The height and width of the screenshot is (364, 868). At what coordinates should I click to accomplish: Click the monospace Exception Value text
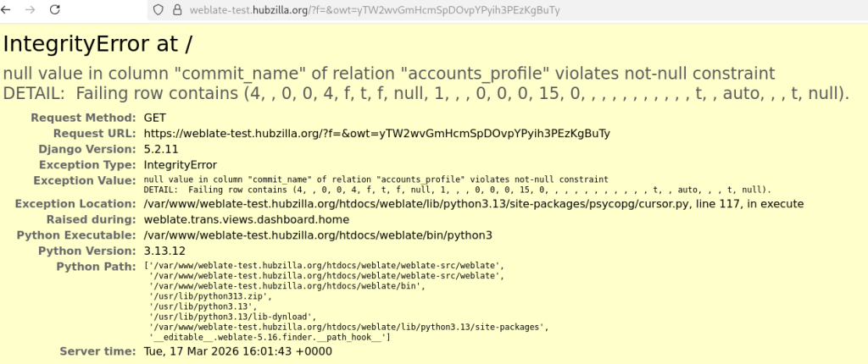pyautogui.click(x=376, y=179)
